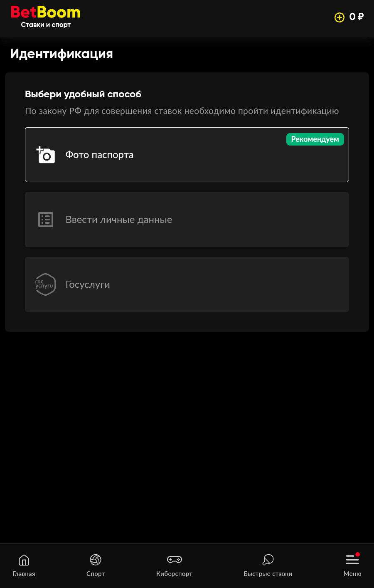Viewport: 374px width, 588px height.
Task: Click the camera icon for passport photo
Action: pyautogui.click(x=46, y=155)
